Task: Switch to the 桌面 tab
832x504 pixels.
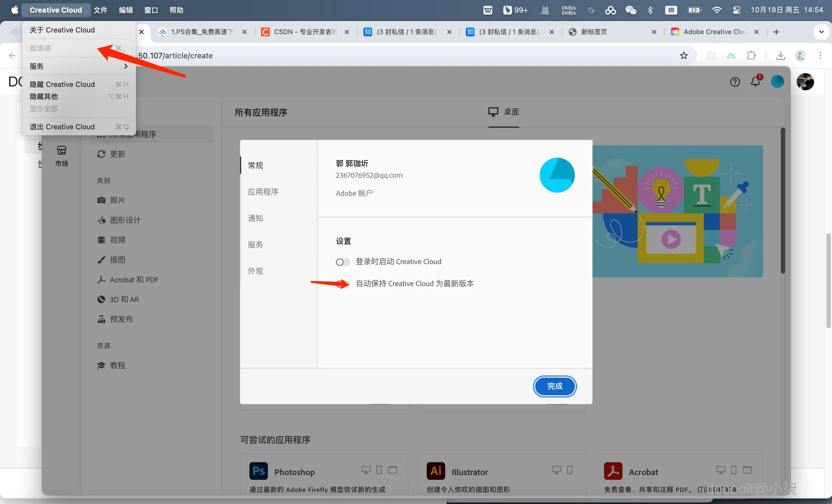Action: click(504, 112)
